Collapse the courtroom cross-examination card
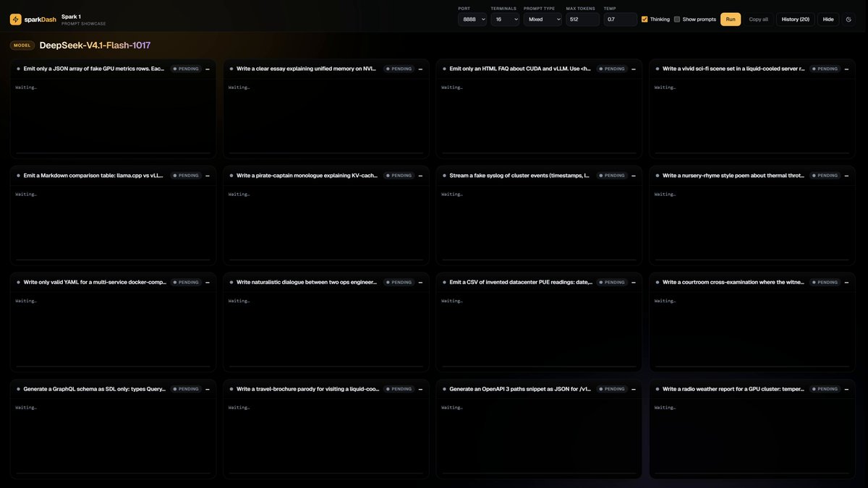 846,282
